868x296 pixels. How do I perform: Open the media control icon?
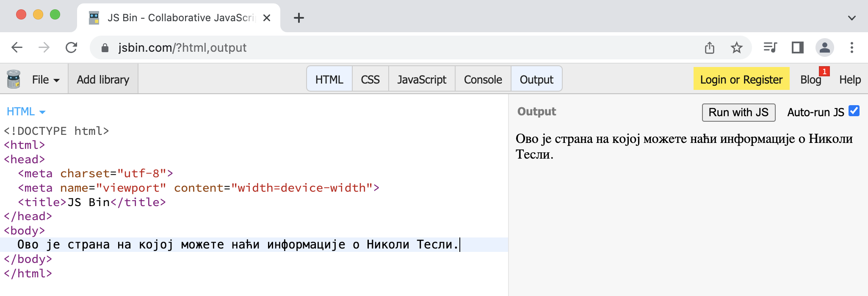[x=770, y=47]
